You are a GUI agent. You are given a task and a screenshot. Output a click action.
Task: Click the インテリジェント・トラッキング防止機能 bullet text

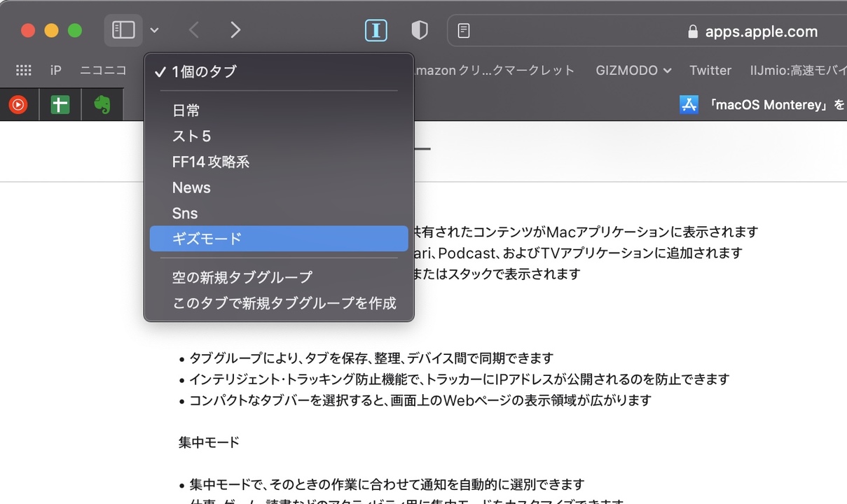pos(460,379)
